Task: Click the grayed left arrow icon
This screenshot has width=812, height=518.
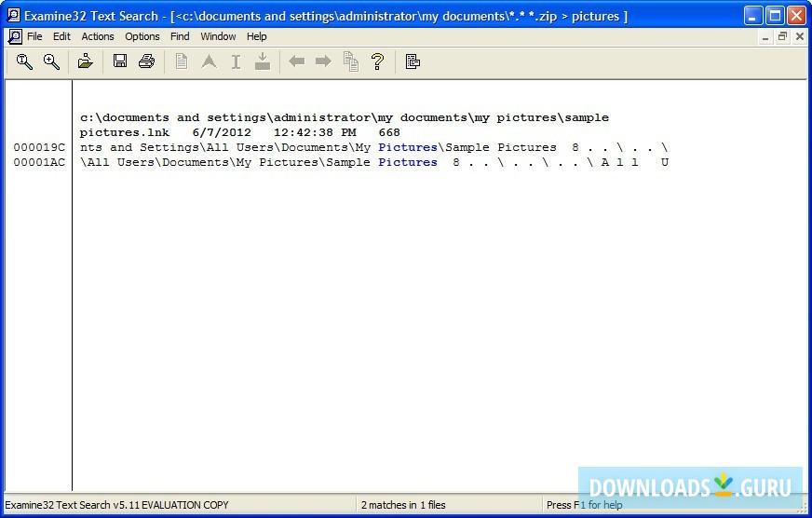Action: click(x=297, y=61)
